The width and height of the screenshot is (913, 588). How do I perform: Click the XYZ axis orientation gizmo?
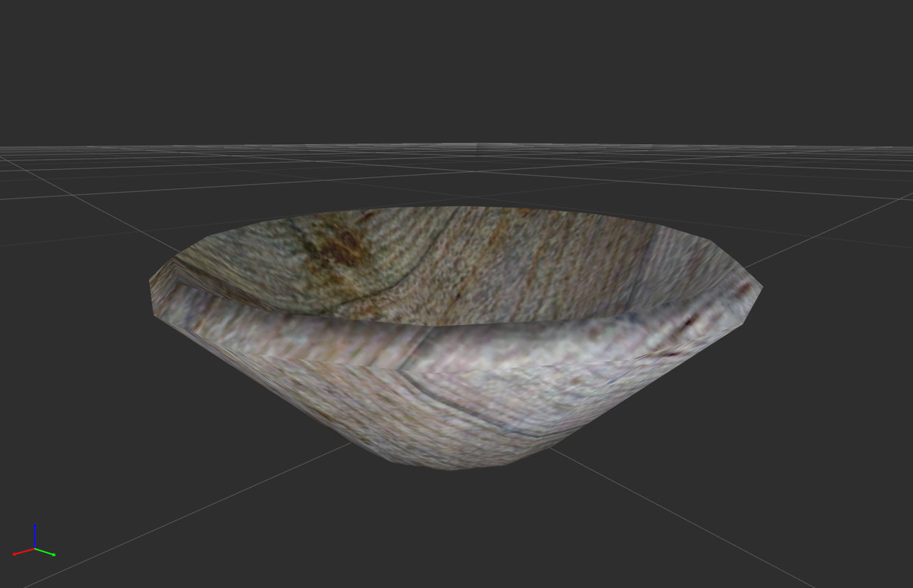(x=34, y=541)
